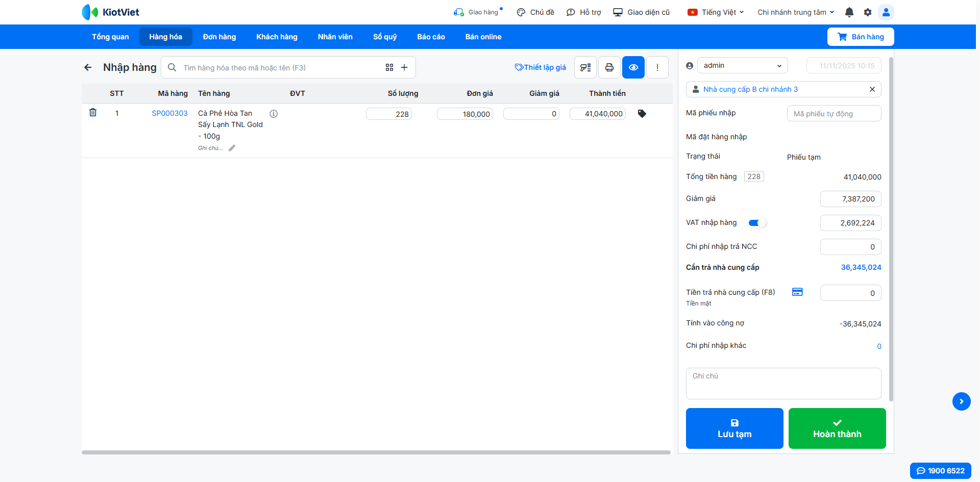Viewport: 980px width, 482px height.
Task: Open the Chủ đề theme picker
Action: click(x=535, y=12)
